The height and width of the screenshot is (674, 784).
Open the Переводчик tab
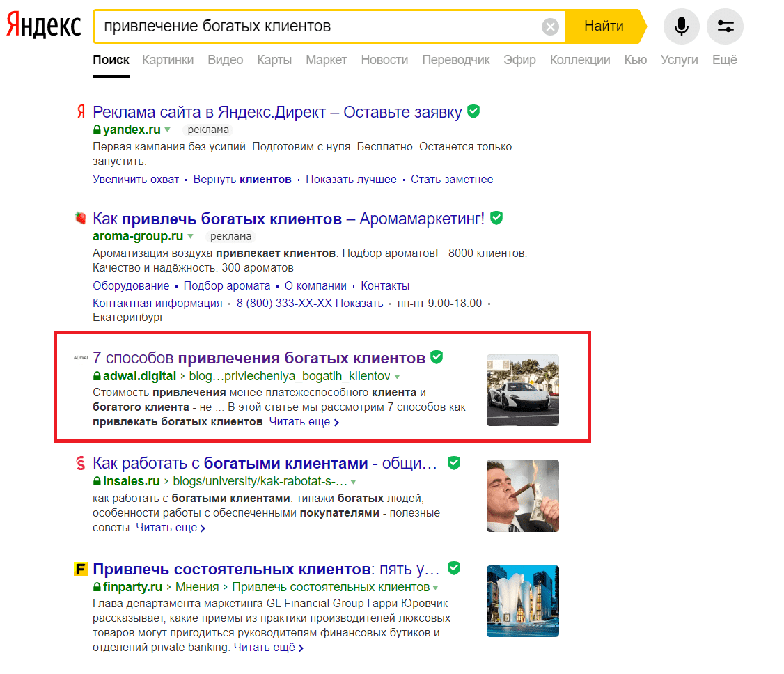(x=455, y=60)
